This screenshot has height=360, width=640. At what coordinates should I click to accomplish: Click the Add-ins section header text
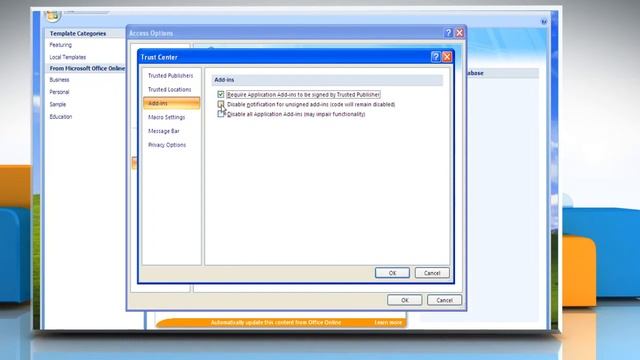[x=224, y=80]
